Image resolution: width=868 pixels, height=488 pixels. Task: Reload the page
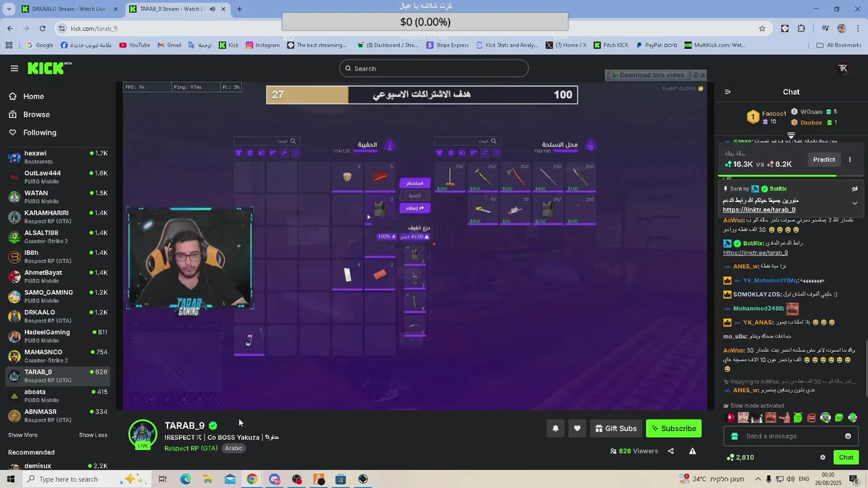[x=43, y=28]
